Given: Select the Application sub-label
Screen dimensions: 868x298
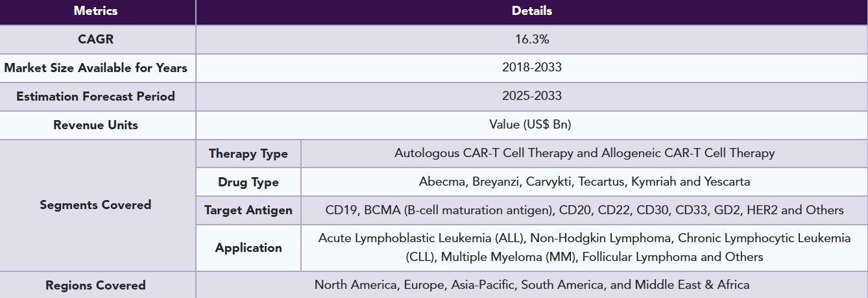Looking at the screenshot, I should pos(248,248).
